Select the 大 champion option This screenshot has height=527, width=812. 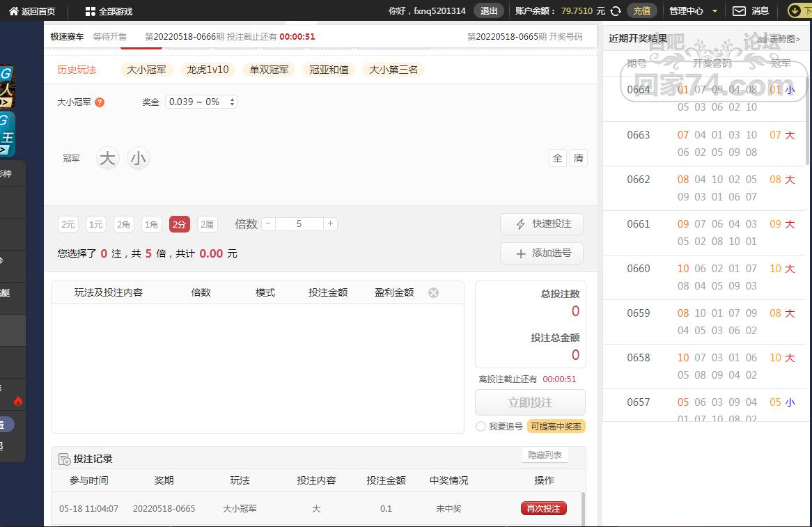click(x=107, y=159)
